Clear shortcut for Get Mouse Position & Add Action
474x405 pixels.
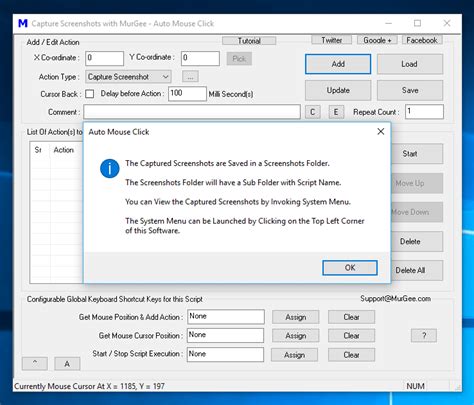coord(351,317)
